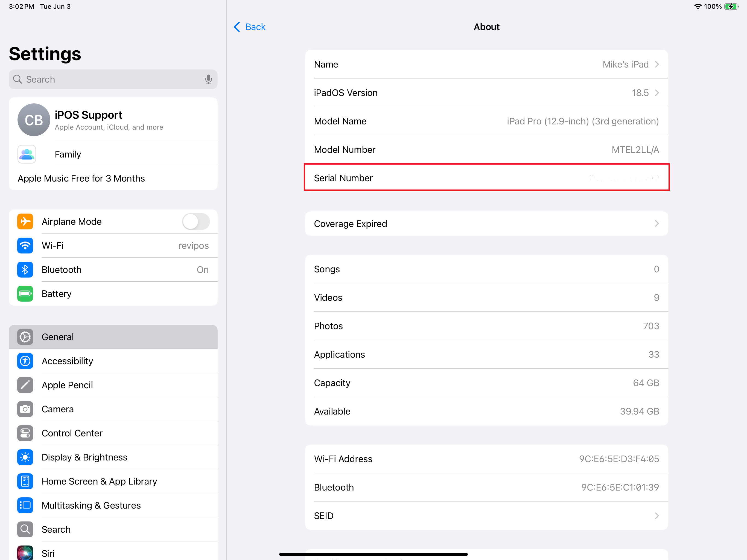Open the Family row
This screenshot has height=560, width=747.
click(x=113, y=154)
